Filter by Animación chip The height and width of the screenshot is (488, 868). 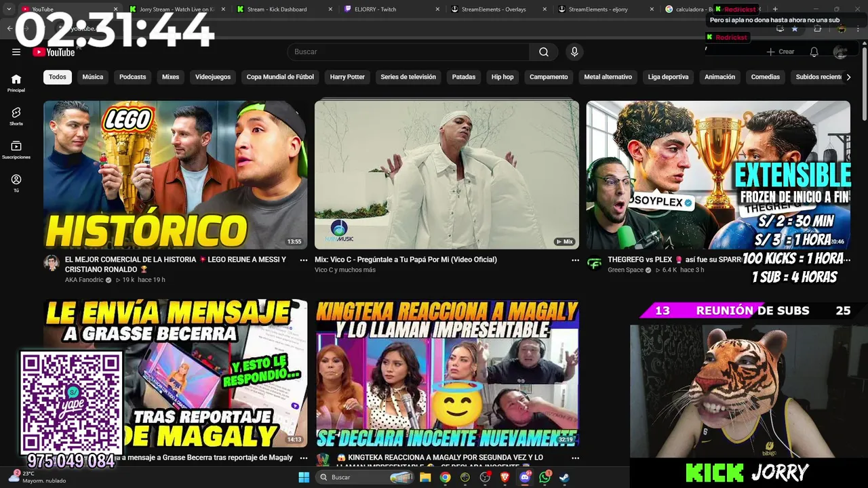tap(719, 77)
